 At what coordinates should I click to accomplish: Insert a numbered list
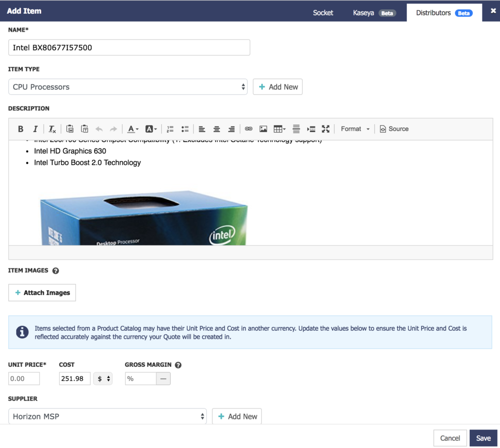tap(170, 129)
